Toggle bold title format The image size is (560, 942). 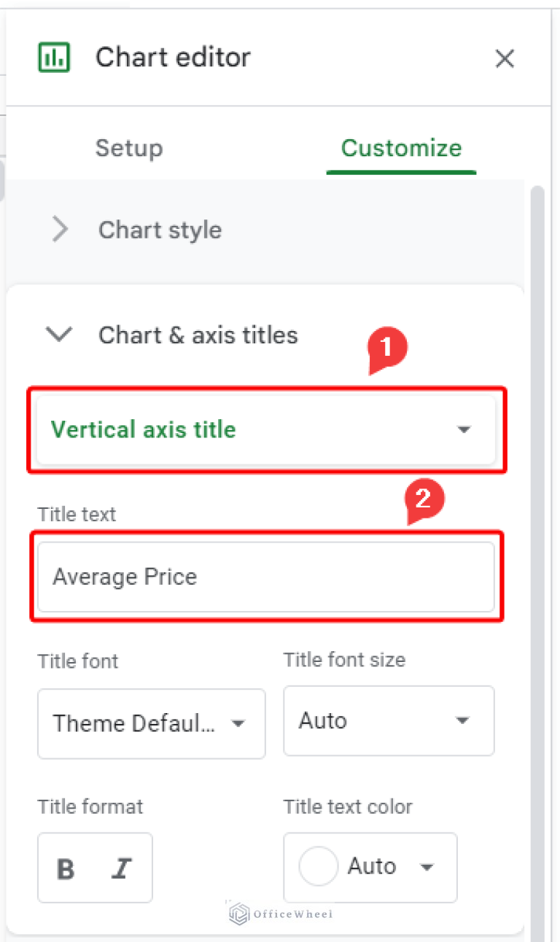pyautogui.click(x=66, y=868)
